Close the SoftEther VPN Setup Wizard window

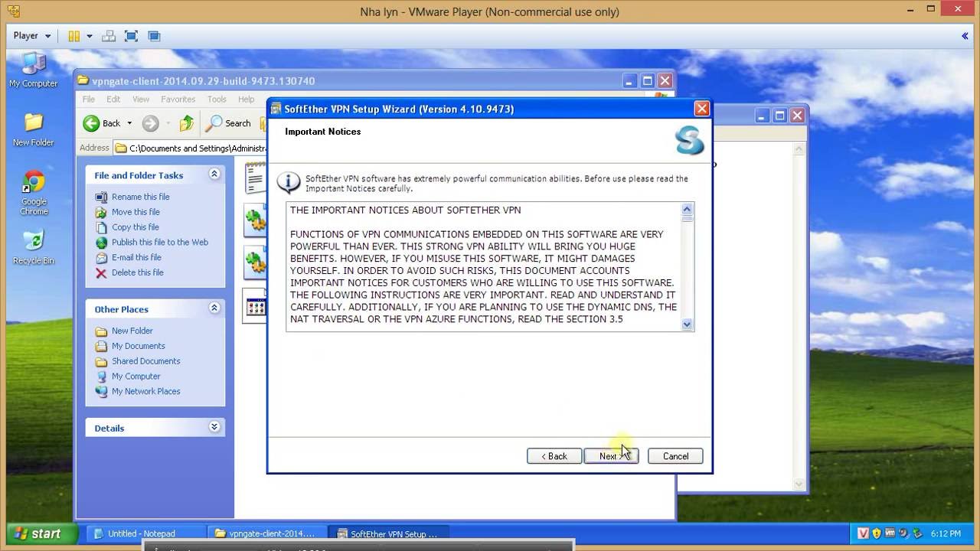(701, 109)
